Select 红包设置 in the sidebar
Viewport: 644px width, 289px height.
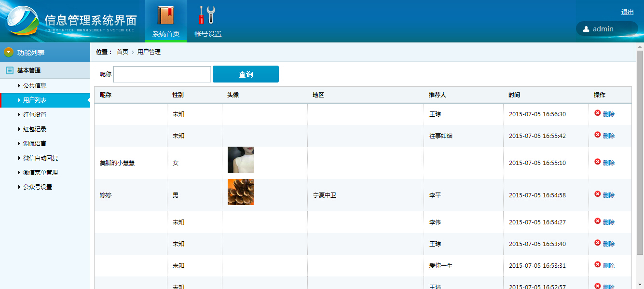[x=34, y=115]
